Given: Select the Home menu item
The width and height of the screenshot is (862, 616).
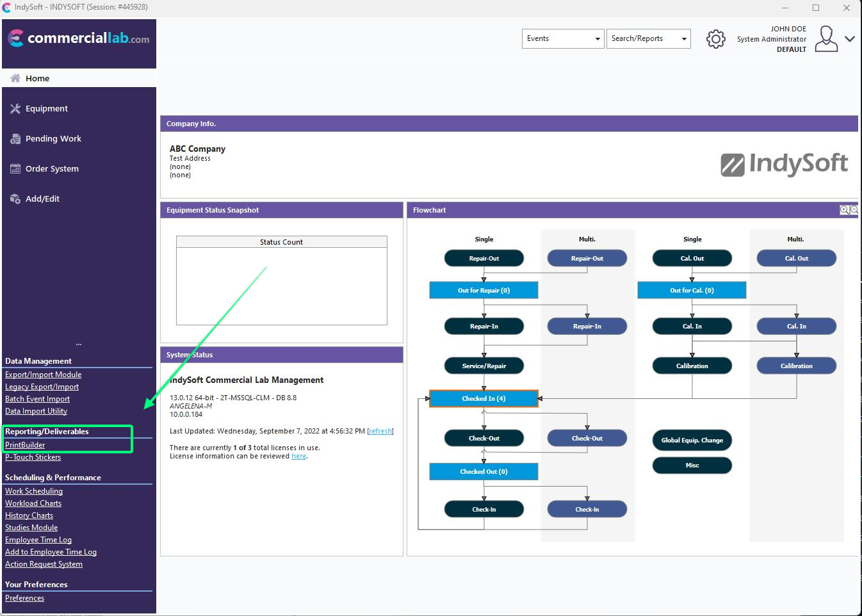Looking at the screenshot, I should [37, 78].
